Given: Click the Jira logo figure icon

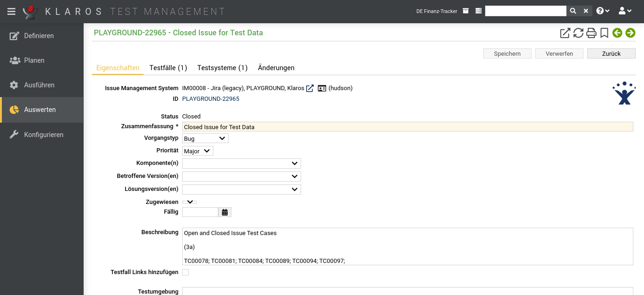Looking at the screenshot, I should coord(624,93).
